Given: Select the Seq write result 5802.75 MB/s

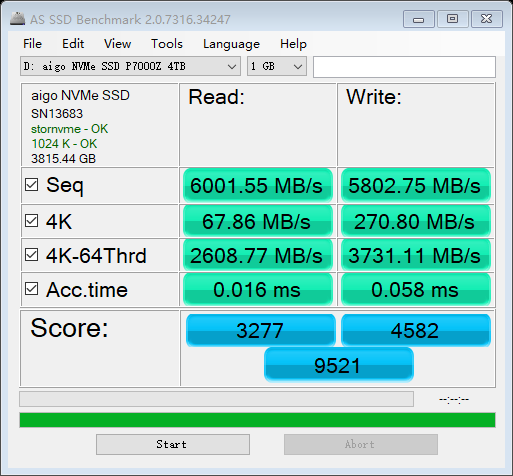Looking at the screenshot, I should [x=416, y=185].
